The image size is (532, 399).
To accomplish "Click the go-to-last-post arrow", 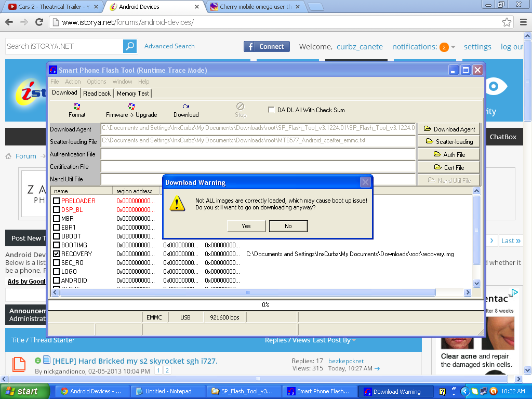I will (x=377, y=368).
